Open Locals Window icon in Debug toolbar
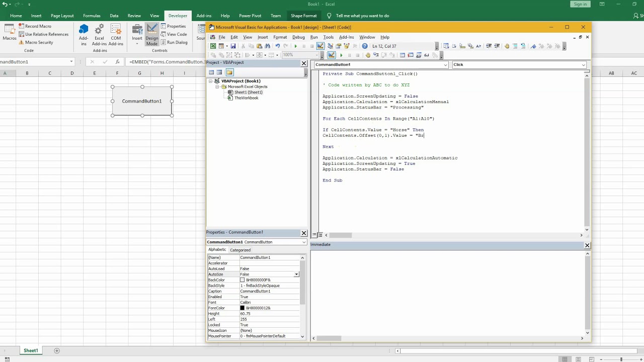Screen dimensions: 644x362 point(403,55)
